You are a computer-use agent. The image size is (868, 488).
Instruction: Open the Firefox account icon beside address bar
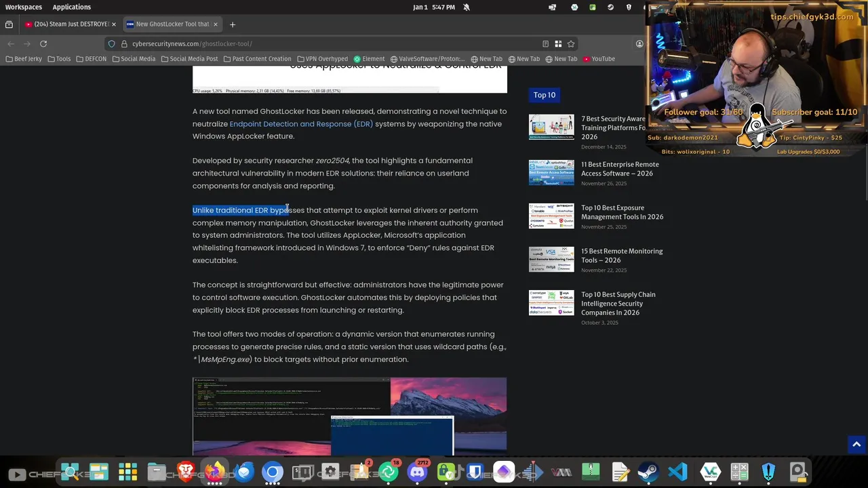(639, 43)
